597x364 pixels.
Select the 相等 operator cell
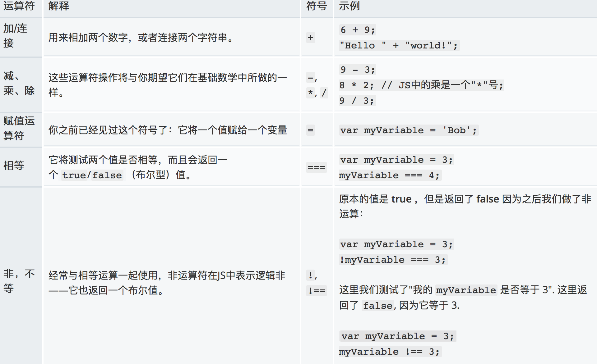21,167
